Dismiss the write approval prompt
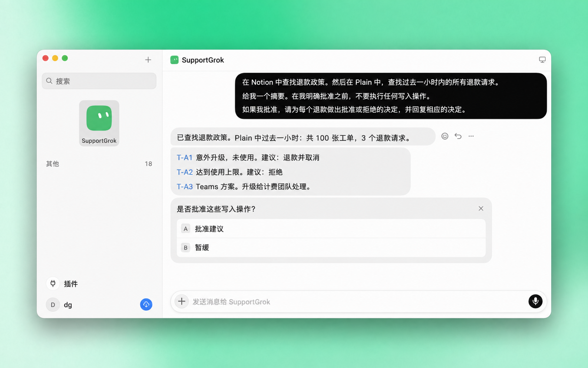The image size is (588, 368). click(x=481, y=208)
